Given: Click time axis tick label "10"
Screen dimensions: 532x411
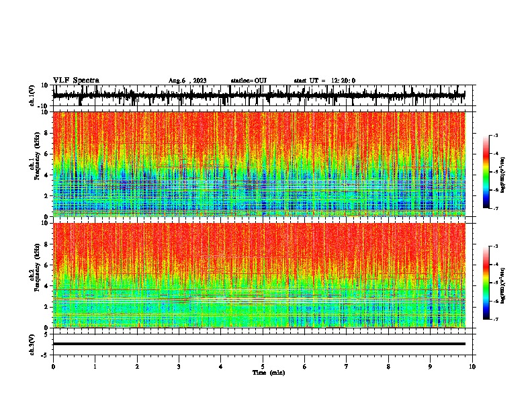Looking at the screenshot, I should pyautogui.click(x=472, y=367).
